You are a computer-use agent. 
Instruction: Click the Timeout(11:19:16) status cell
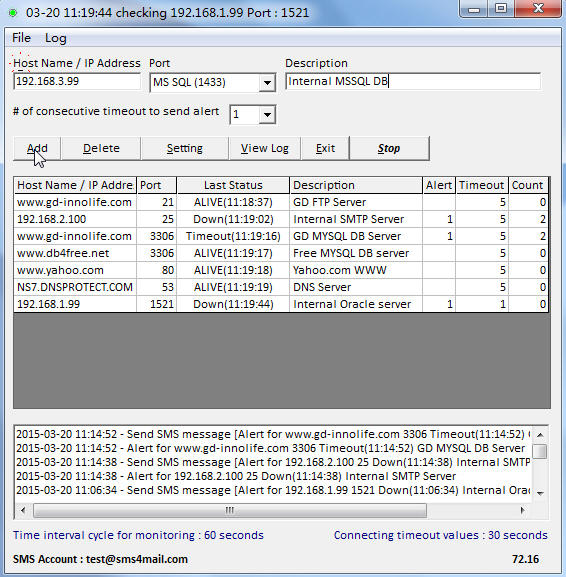tap(233, 236)
